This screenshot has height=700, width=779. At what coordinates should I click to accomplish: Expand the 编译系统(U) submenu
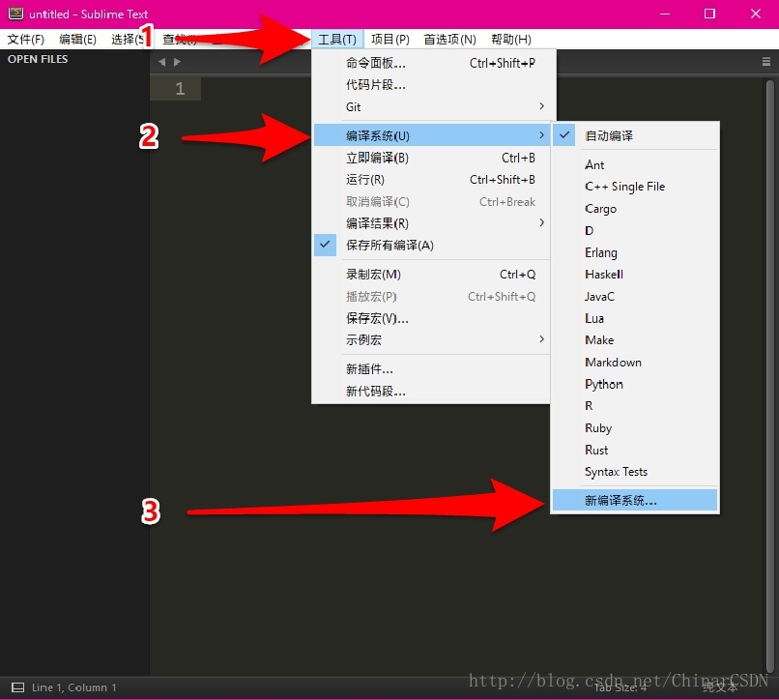(x=431, y=135)
